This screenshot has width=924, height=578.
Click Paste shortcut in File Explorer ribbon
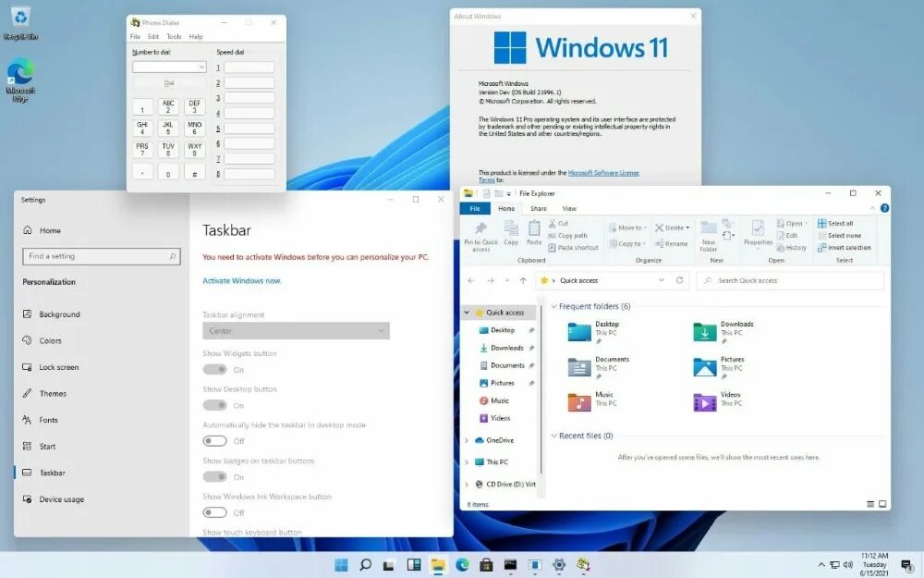[574, 248]
